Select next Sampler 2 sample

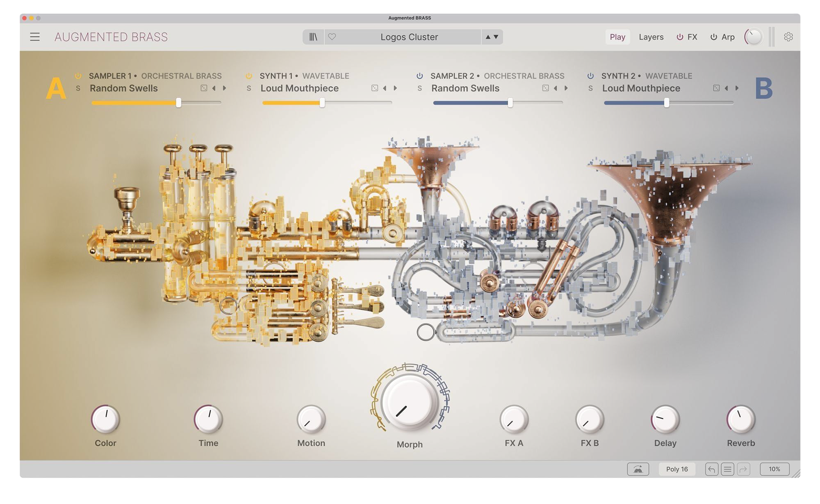(x=566, y=88)
